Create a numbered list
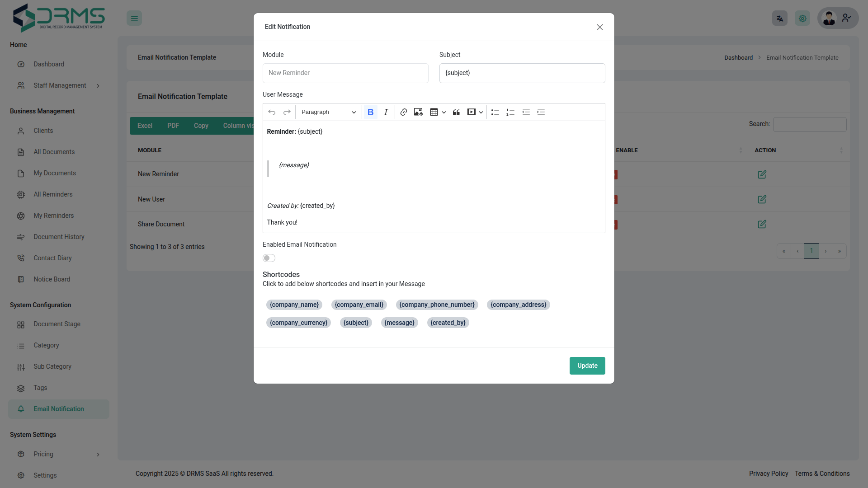The height and width of the screenshot is (488, 868). click(510, 112)
